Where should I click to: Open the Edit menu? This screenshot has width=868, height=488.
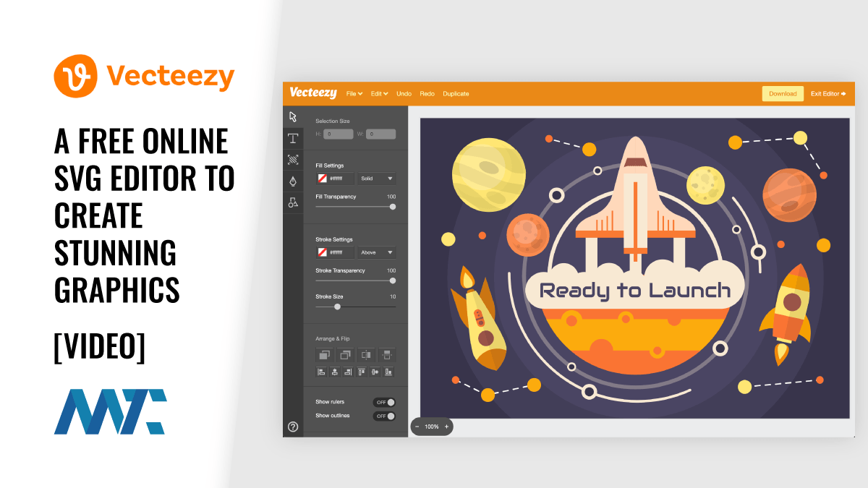coord(380,93)
